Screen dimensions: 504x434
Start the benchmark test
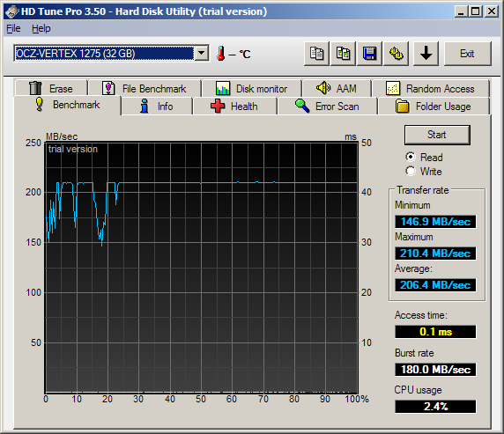(x=437, y=135)
